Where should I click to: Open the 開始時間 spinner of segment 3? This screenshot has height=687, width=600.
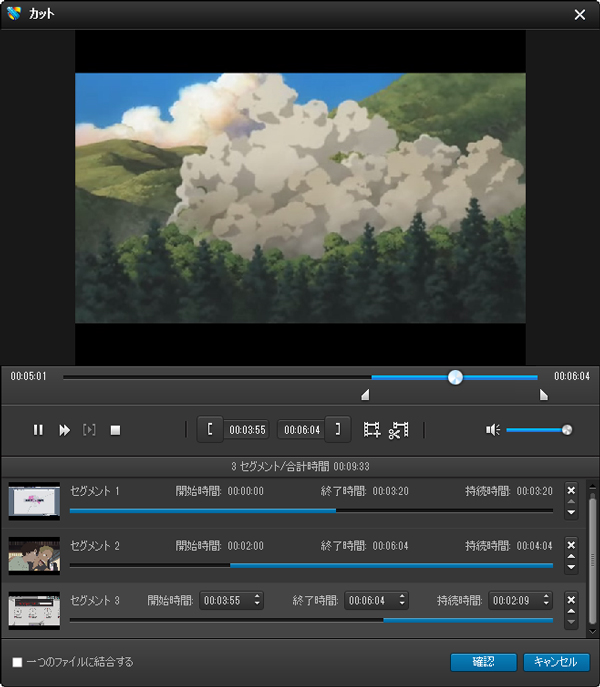[x=258, y=600]
